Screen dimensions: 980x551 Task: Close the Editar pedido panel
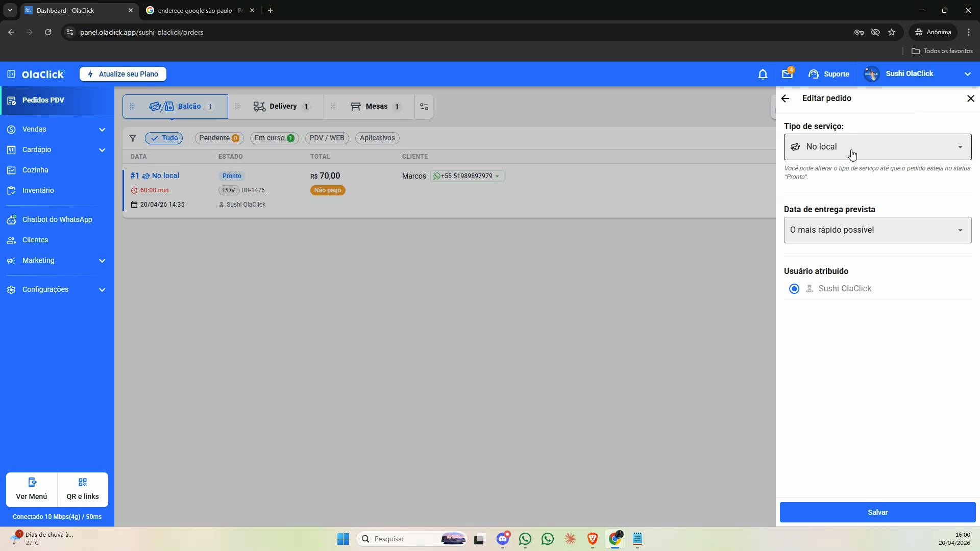click(971, 98)
